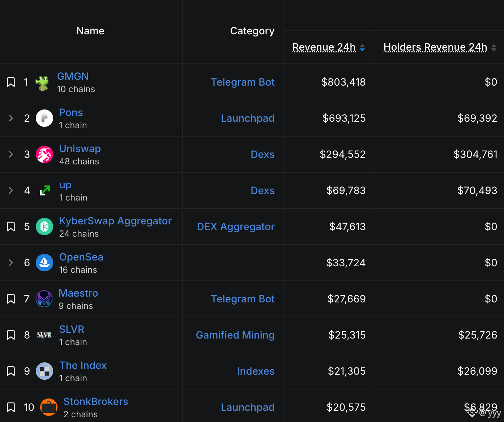Select the $70,493 holders revenue value
504x422 pixels.
[478, 190]
